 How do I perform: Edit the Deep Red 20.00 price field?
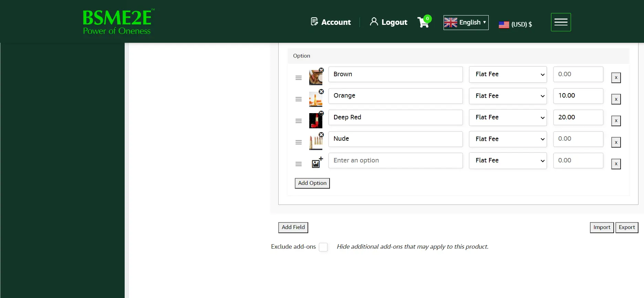click(578, 117)
